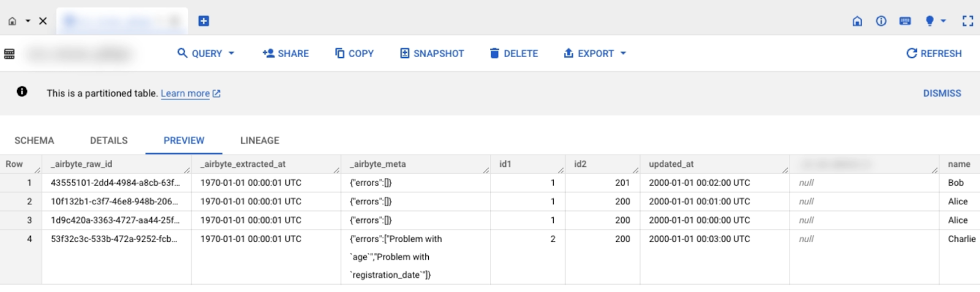Add a new tab with plus icon
Screen dimensions: 980x292
point(204,21)
